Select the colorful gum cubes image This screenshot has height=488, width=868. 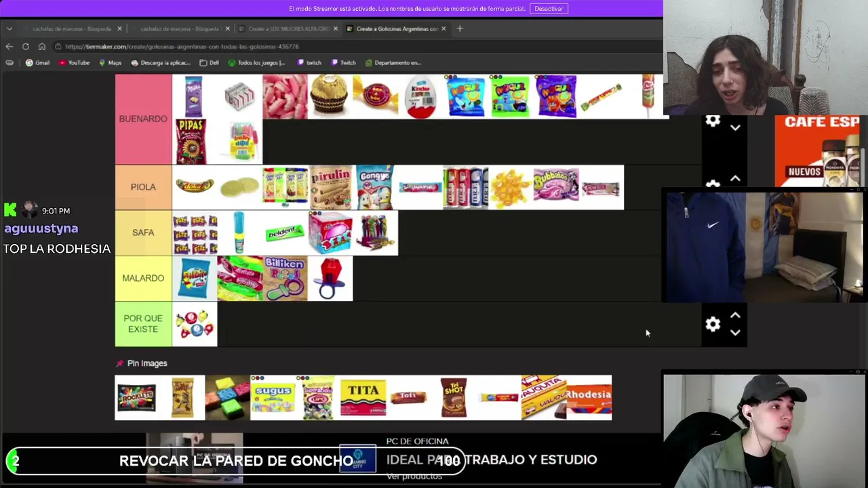coord(227,398)
